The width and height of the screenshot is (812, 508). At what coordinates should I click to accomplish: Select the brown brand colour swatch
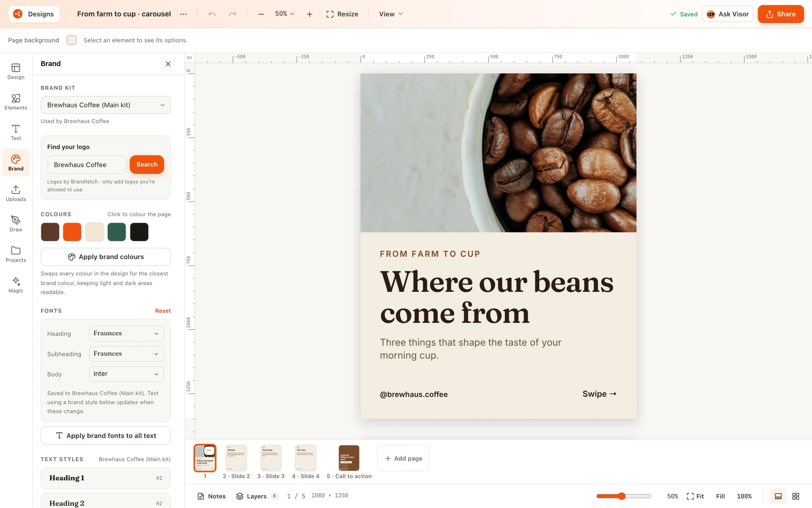click(50, 232)
